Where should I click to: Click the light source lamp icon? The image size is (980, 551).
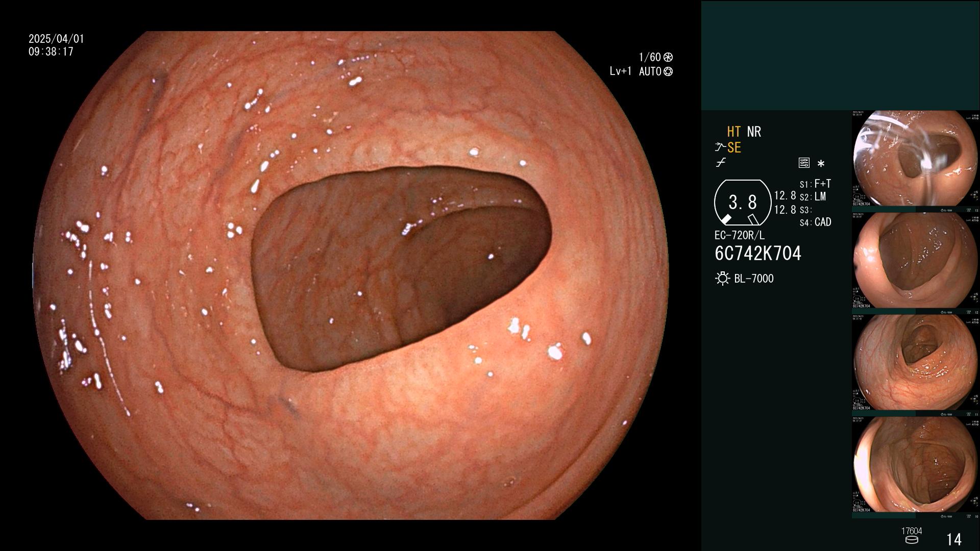(x=722, y=279)
